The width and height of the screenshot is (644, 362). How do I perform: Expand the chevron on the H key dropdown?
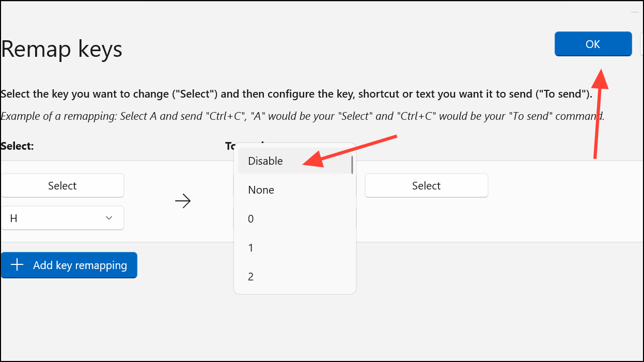click(x=109, y=218)
